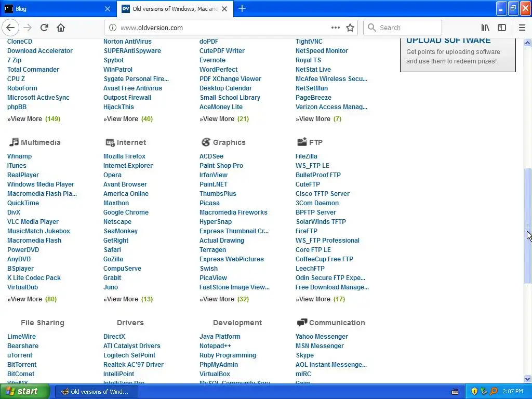
Task: Open the Norton AntiVirus link
Action: pyautogui.click(x=127, y=42)
